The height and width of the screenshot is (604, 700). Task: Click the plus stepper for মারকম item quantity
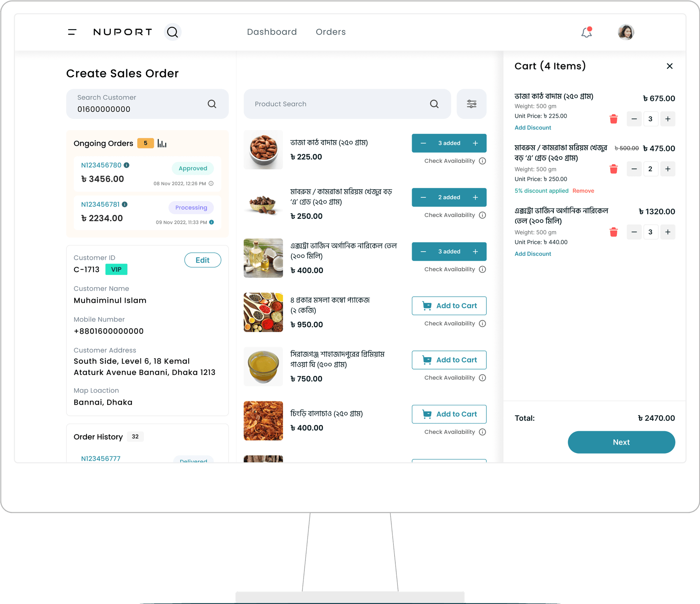[667, 169]
